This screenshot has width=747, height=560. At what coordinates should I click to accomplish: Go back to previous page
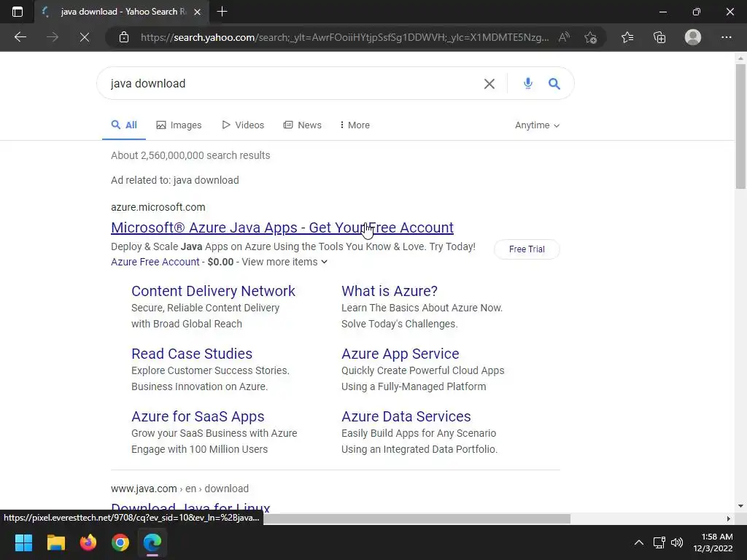(20, 37)
